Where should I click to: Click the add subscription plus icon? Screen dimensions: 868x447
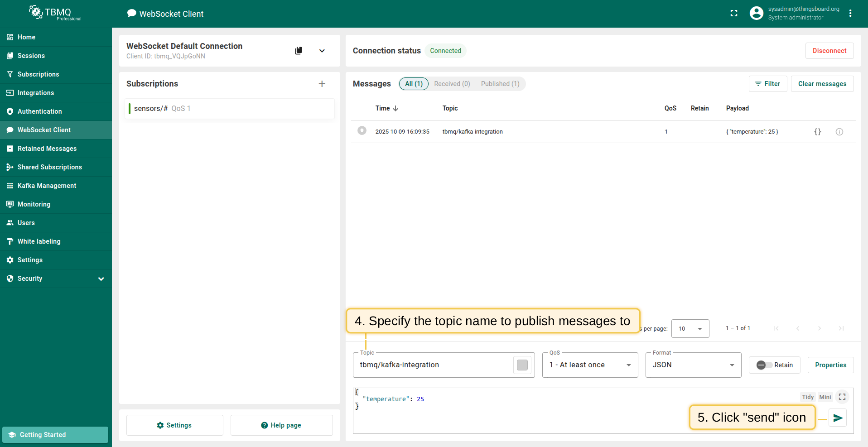click(x=322, y=84)
